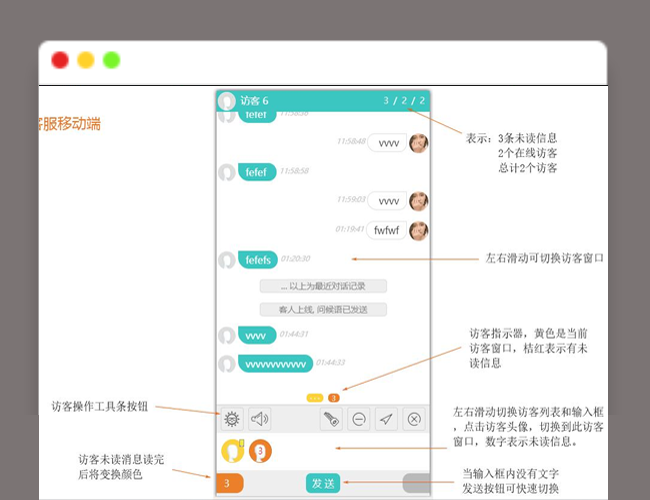Click the green window maximize dot
Viewport: 650px width, 500px height.
coord(112,60)
